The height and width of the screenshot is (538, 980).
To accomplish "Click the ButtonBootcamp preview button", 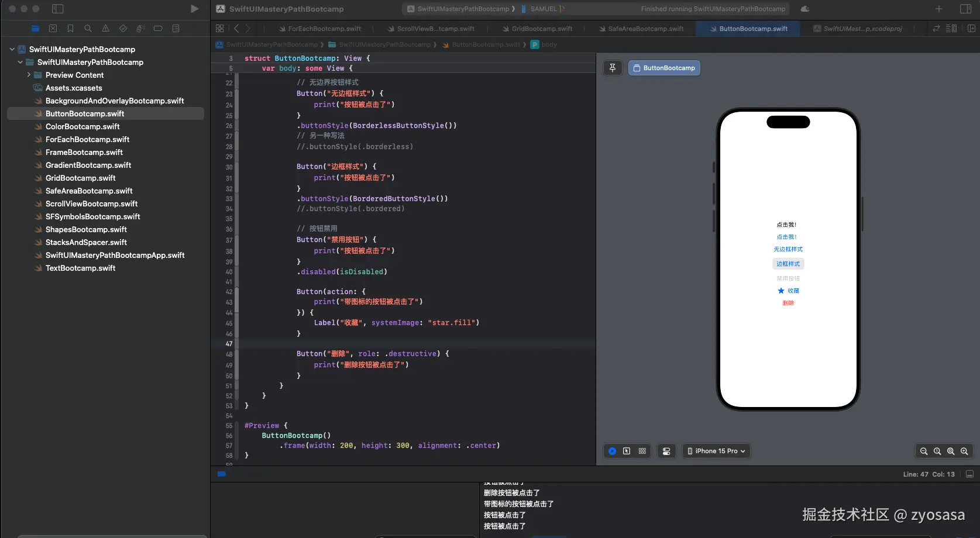I will (x=664, y=68).
